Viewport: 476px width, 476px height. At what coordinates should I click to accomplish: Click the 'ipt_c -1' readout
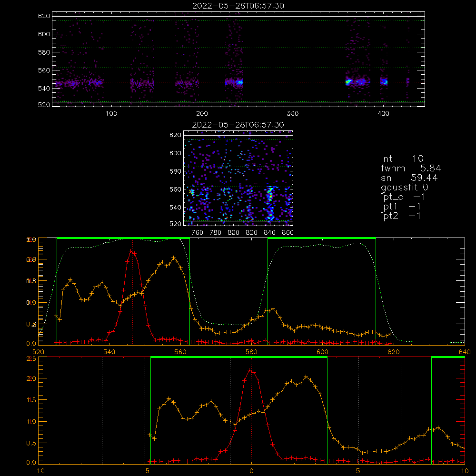tap(403, 197)
